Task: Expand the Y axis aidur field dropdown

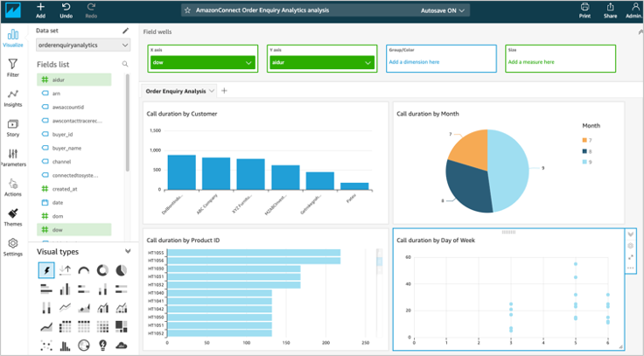Action: 367,63
